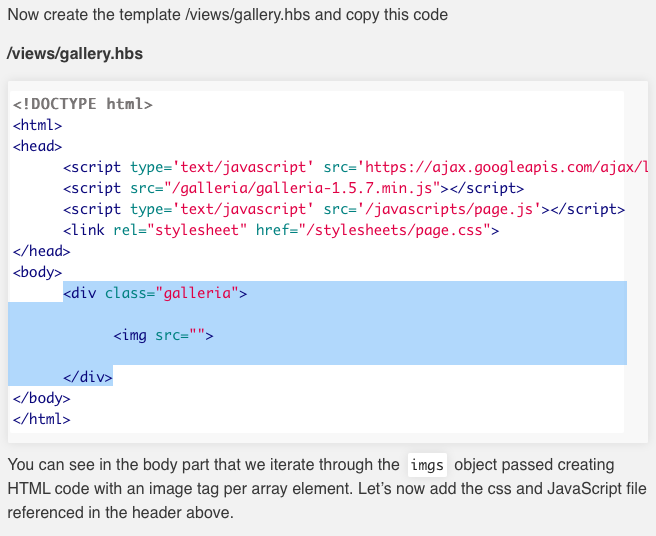656x536 pixels.
Task: Click the googleapis script tag line
Action: pyautogui.click(x=356, y=167)
